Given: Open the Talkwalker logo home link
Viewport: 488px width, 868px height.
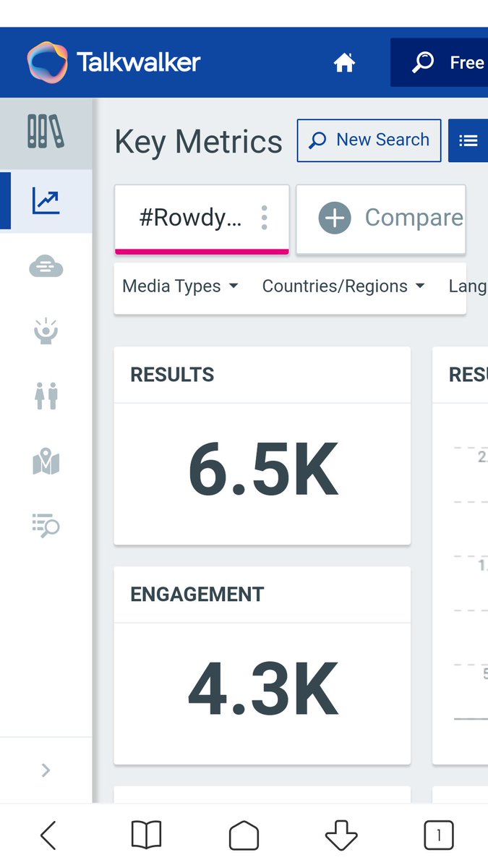Looking at the screenshot, I should [114, 62].
